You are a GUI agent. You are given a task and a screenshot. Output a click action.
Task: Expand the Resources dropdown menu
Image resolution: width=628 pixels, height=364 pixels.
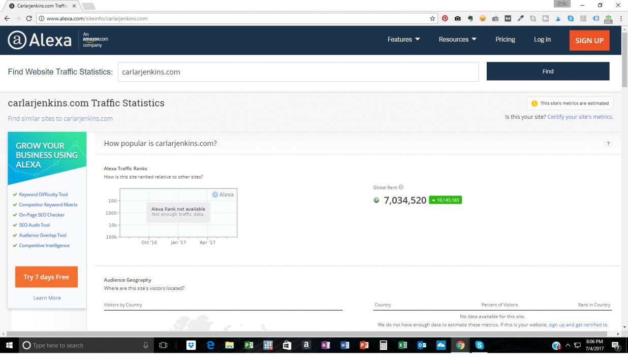click(457, 40)
